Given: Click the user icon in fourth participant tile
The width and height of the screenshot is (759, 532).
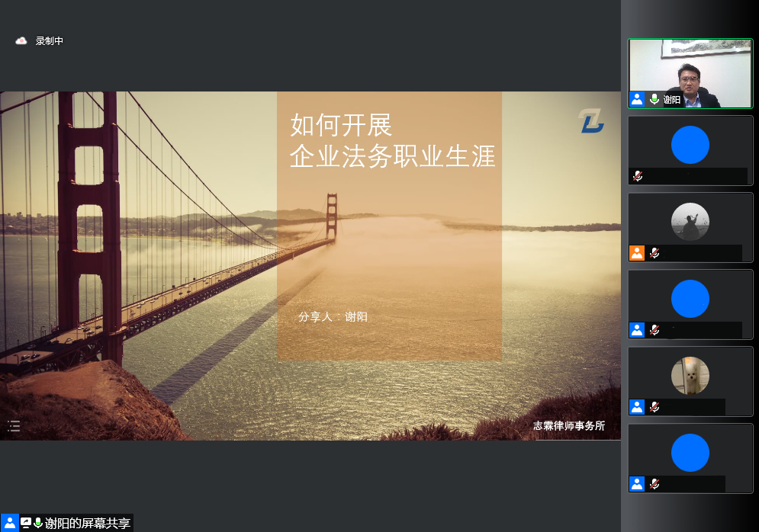Looking at the screenshot, I should click(x=637, y=330).
